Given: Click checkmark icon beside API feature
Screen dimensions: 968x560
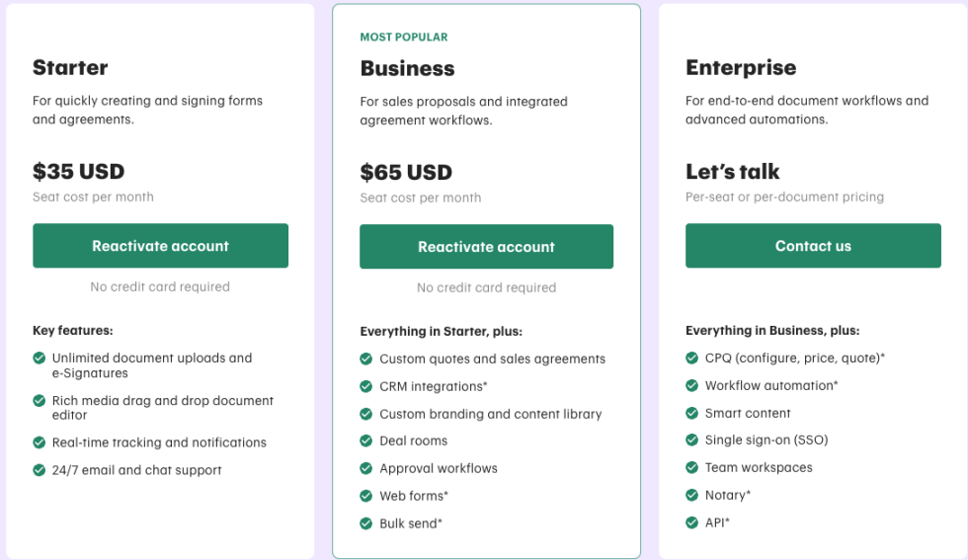Looking at the screenshot, I should pyautogui.click(x=692, y=522).
